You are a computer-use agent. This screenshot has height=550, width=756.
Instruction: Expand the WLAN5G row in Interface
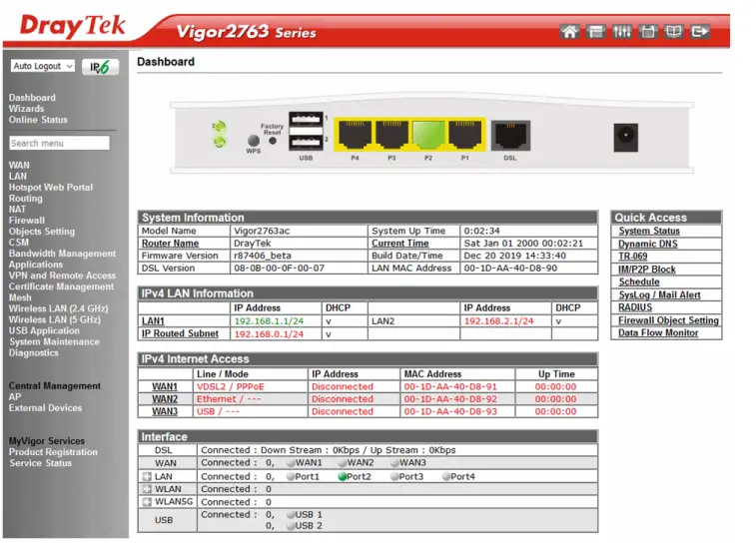point(147,502)
